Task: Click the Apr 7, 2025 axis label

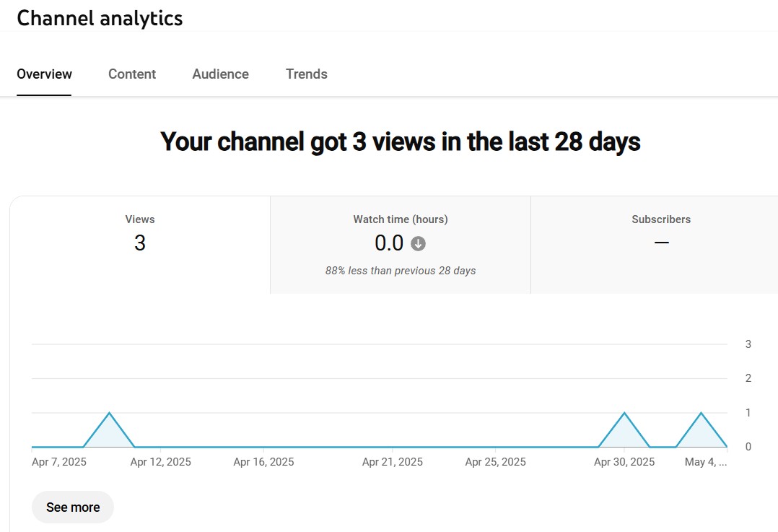Action: (x=59, y=462)
